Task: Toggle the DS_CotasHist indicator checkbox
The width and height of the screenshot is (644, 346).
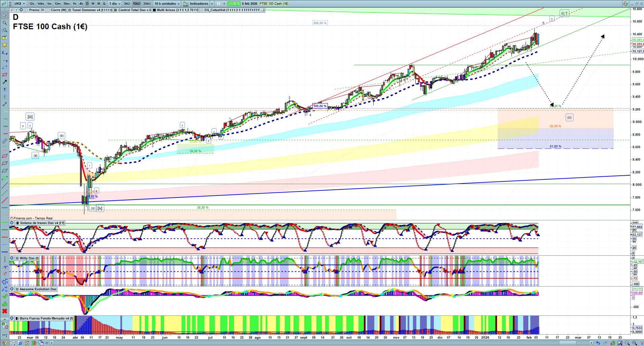Action: (202, 10)
